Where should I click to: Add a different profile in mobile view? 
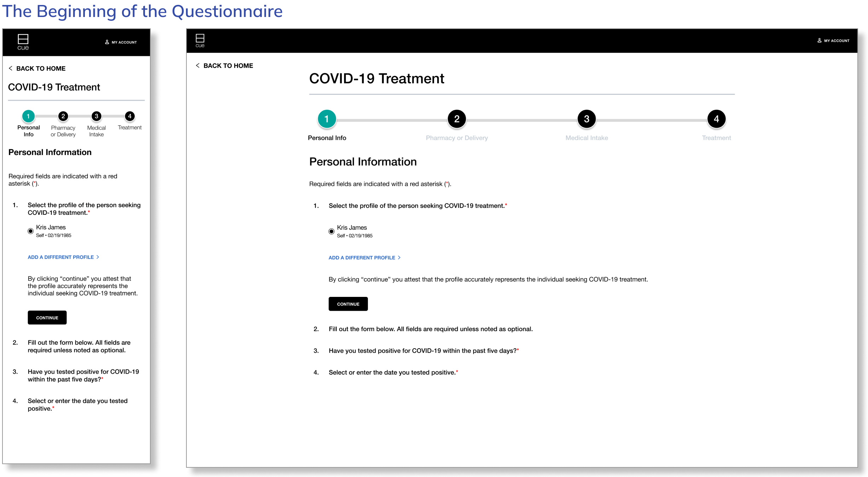[x=63, y=257]
